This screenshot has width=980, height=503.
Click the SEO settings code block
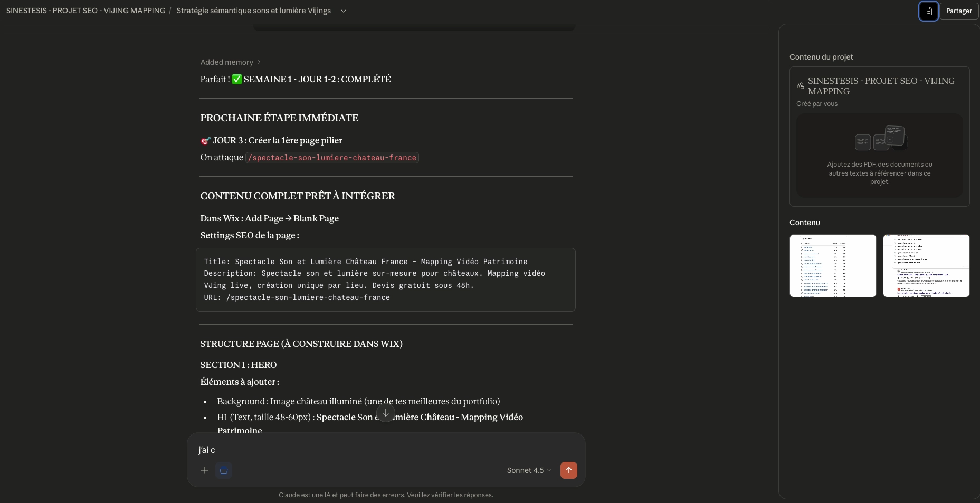[x=385, y=279]
